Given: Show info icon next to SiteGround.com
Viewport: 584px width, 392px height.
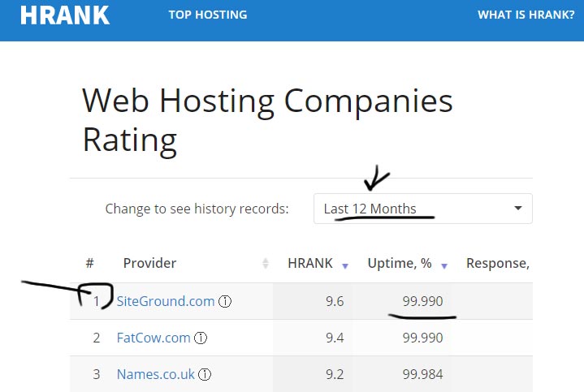Looking at the screenshot, I should [225, 301].
